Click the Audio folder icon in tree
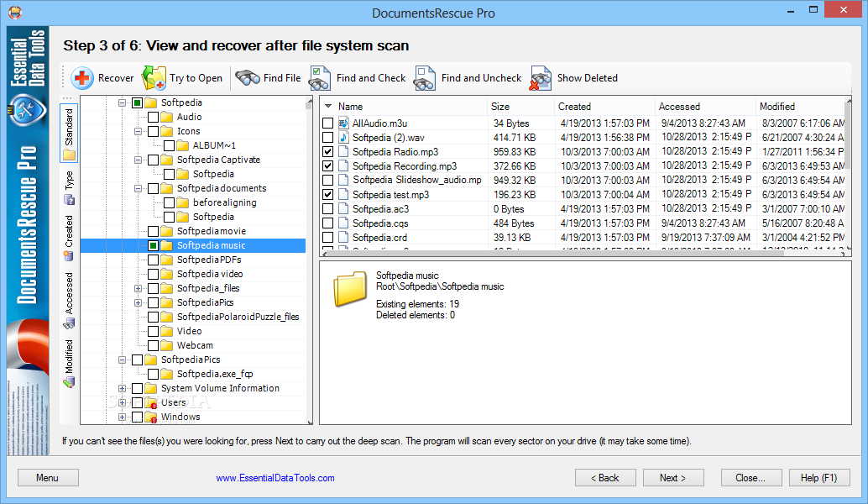This screenshot has width=868, height=504. click(166, 117)
